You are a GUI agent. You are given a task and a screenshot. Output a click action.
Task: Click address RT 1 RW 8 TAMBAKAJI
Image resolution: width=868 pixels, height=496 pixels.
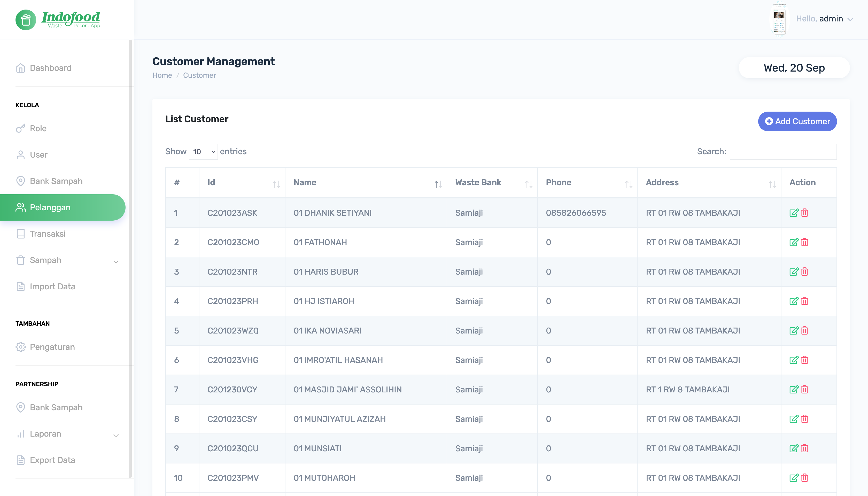coord(688,390)
